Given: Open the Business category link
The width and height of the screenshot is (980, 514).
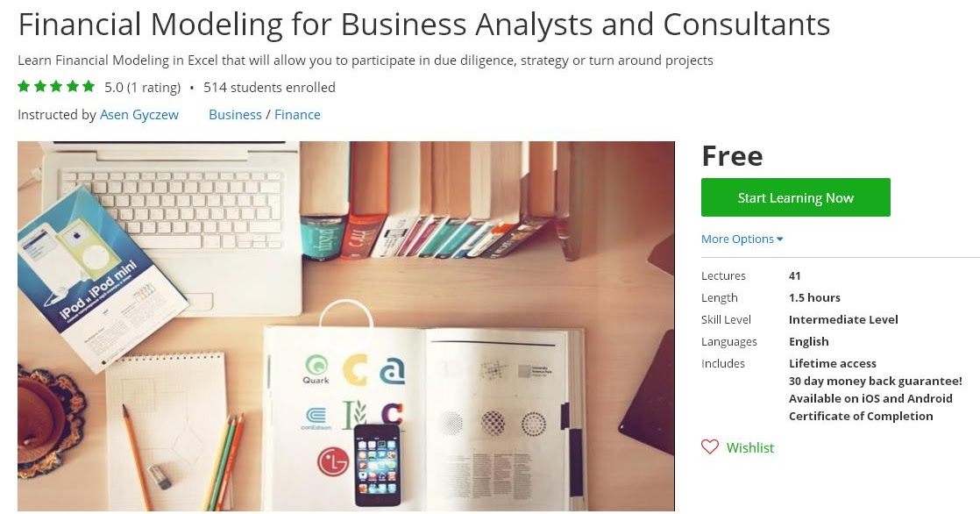Looking at the screenshot, I should click(235, 114).
